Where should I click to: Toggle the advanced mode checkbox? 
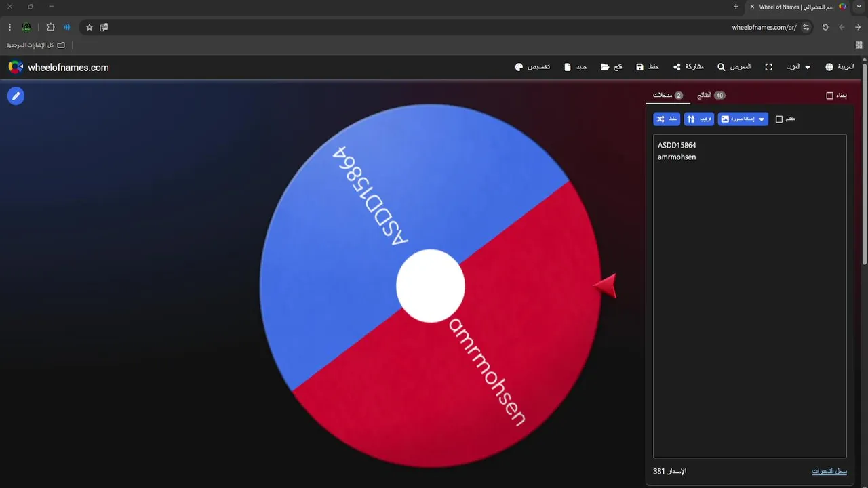[x=779, y=119]
